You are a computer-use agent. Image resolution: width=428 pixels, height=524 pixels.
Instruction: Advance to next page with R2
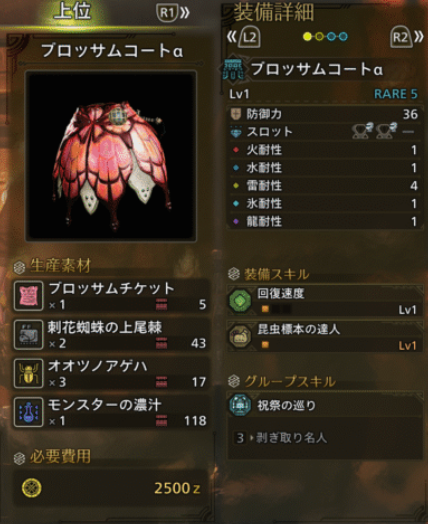406,37
